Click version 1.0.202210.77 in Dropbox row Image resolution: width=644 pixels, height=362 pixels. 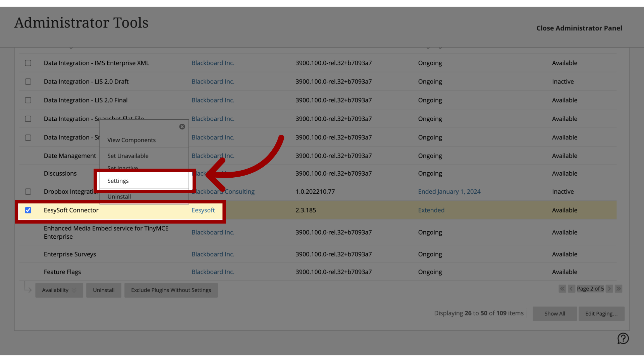315,192
